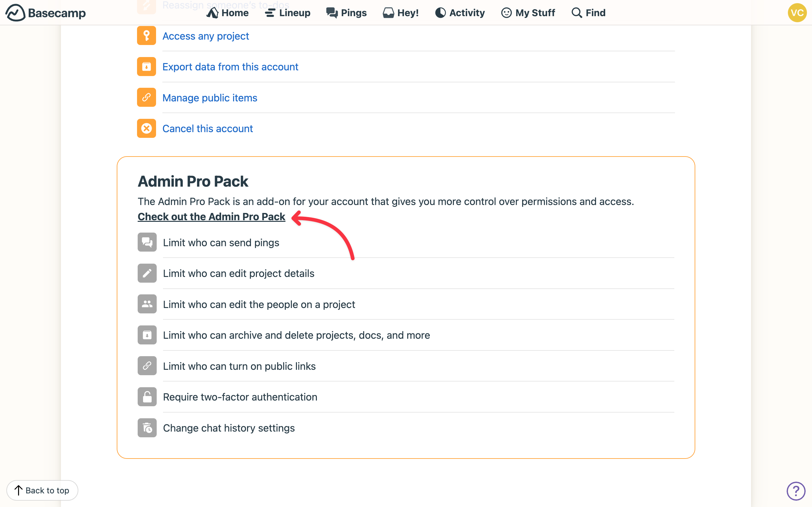Open the Check out the Admin Pro Pack link

(x=211, y=217)
